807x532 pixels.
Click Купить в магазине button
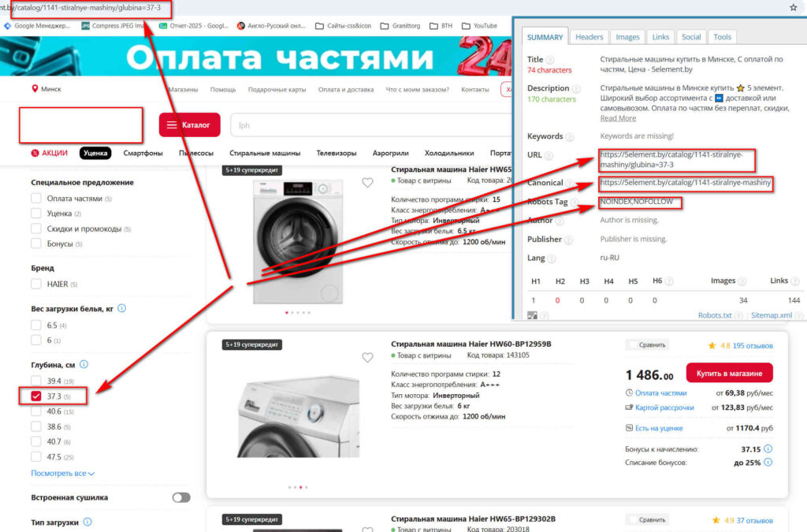[x=729, y=373]
